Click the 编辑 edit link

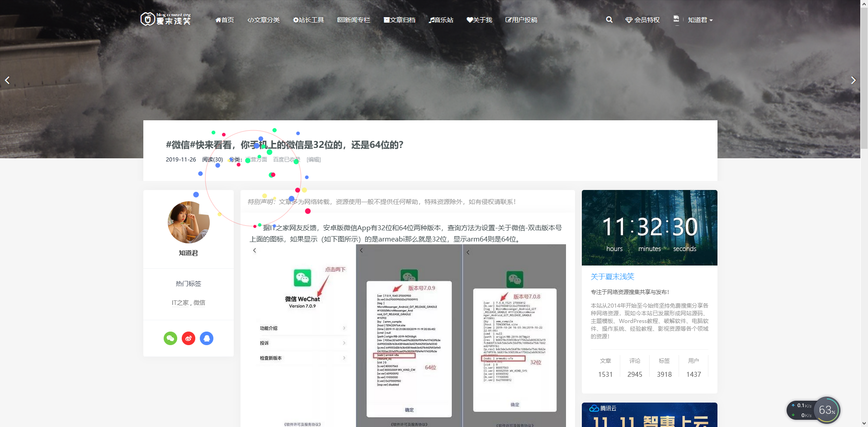click(x=313, y=160)
